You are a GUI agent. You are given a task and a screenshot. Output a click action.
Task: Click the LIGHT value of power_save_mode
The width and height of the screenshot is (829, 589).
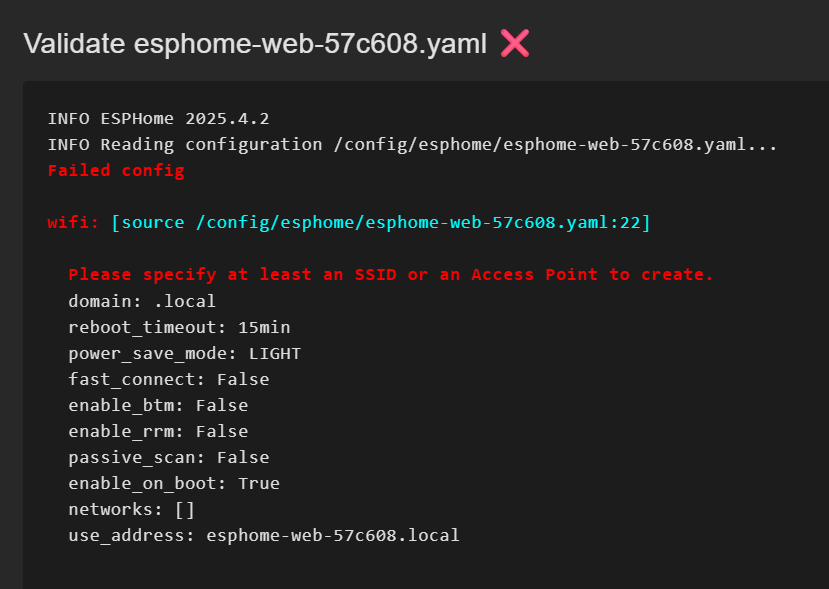click(x=275, y=353)
